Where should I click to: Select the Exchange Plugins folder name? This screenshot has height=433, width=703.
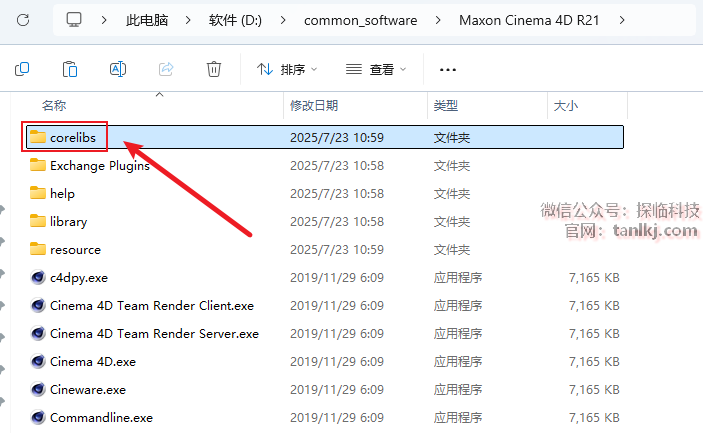[x=100, y=165]
